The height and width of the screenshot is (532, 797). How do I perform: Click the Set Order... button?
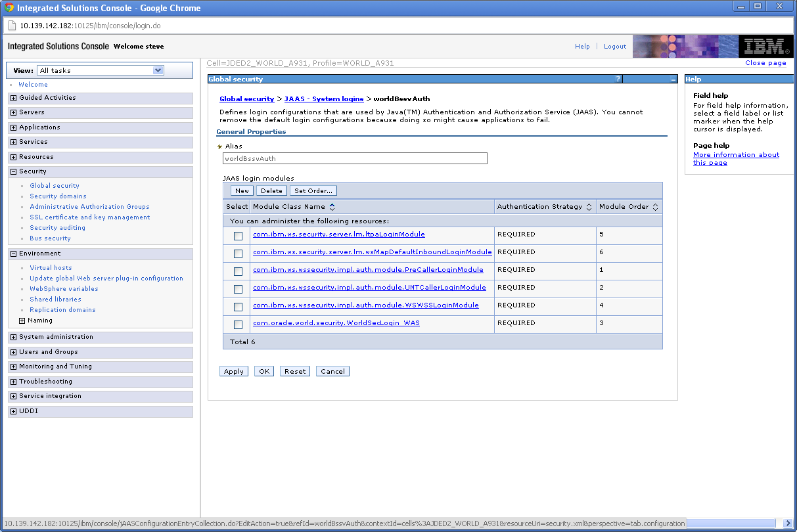tap(313, 190)
